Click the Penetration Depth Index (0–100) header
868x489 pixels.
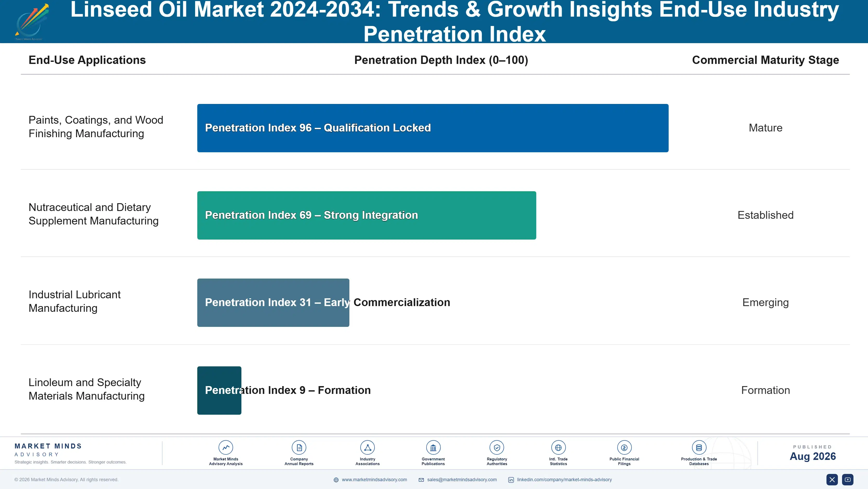coord(441,60)
